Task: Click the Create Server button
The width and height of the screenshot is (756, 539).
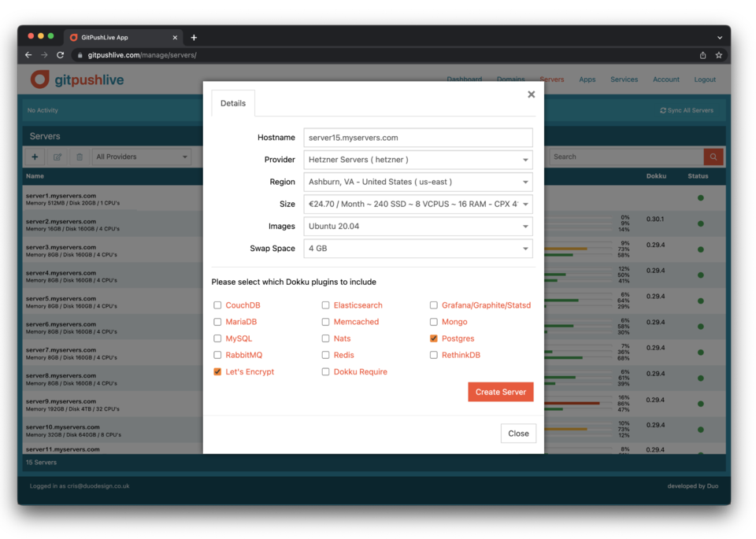Action: pos(501,392)
